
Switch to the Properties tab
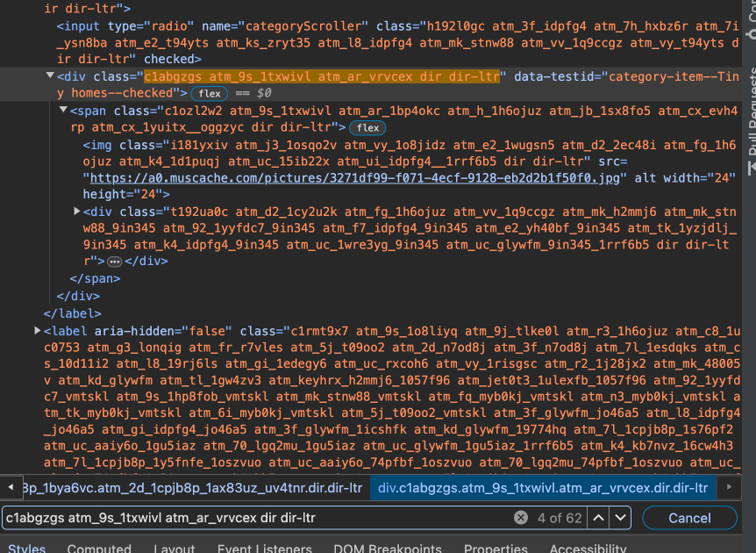[x=496, y=549]
